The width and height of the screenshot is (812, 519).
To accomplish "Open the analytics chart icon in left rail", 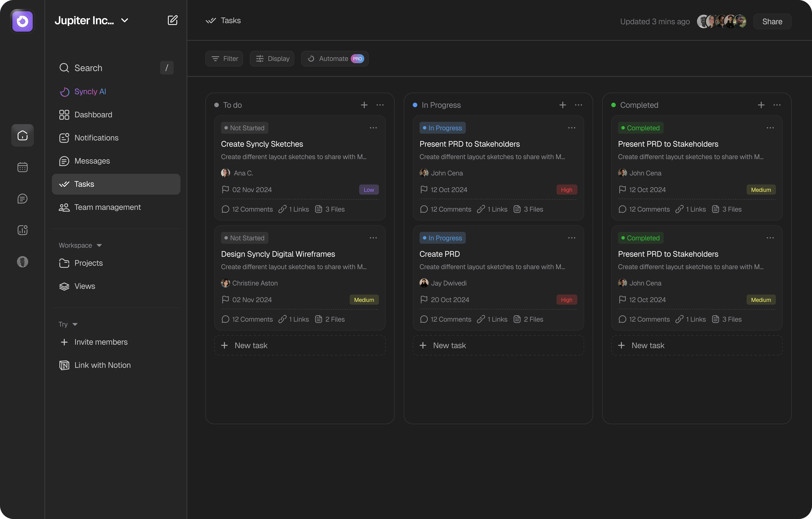I will pyautogui.click(x=22, y=230).
